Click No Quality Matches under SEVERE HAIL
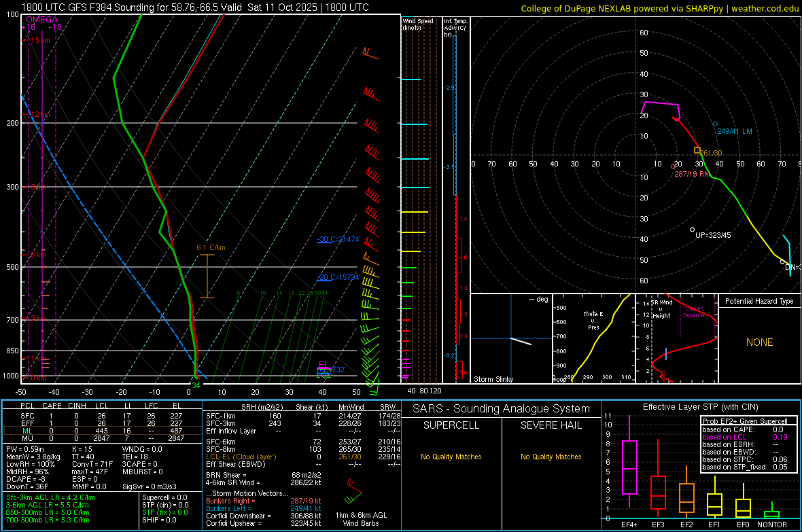This screenshot has width=802, height=532. pos(551,457)
